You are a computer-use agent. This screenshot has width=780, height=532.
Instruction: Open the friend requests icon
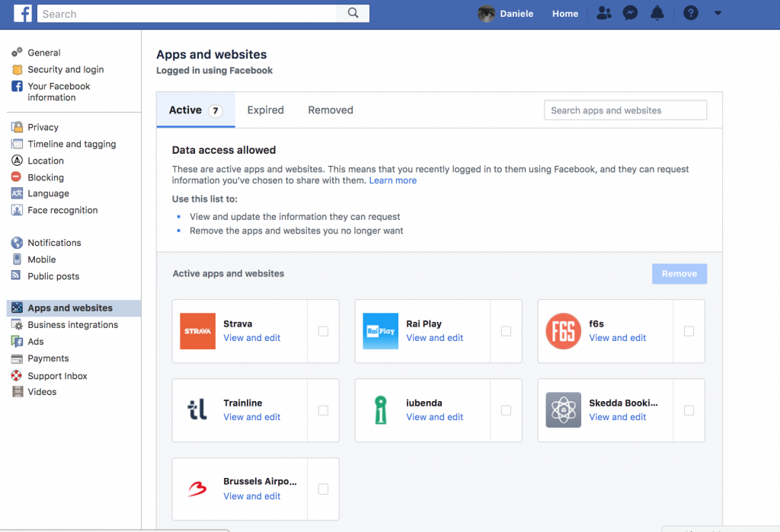coord(603,13)
